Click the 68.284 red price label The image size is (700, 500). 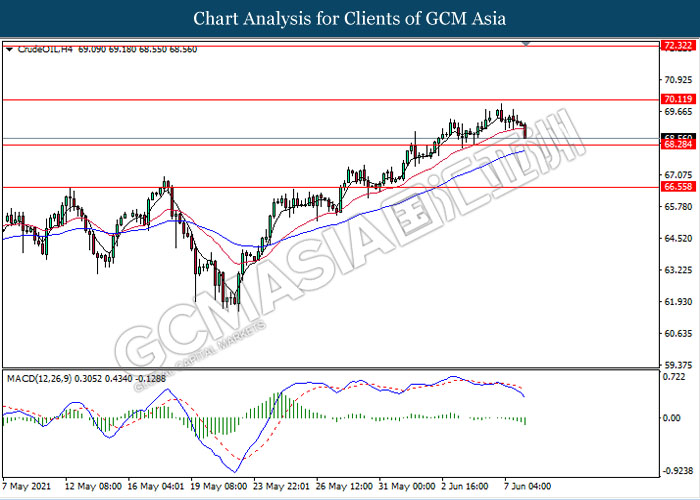click(678, 144)
